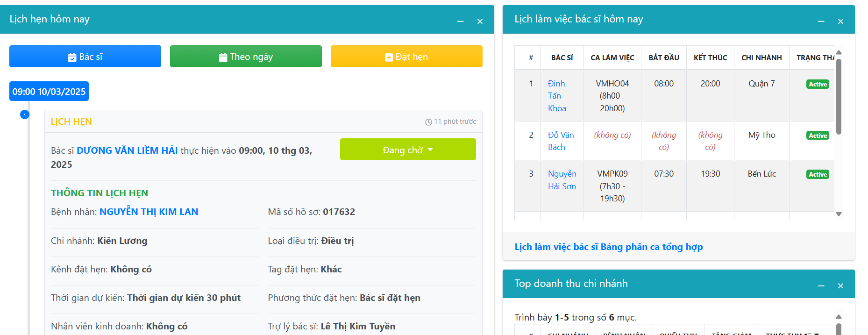This screenshot has width=868, height=335.
Task: Select the blue timeline dot marker
Action: (x=25, y=114)
